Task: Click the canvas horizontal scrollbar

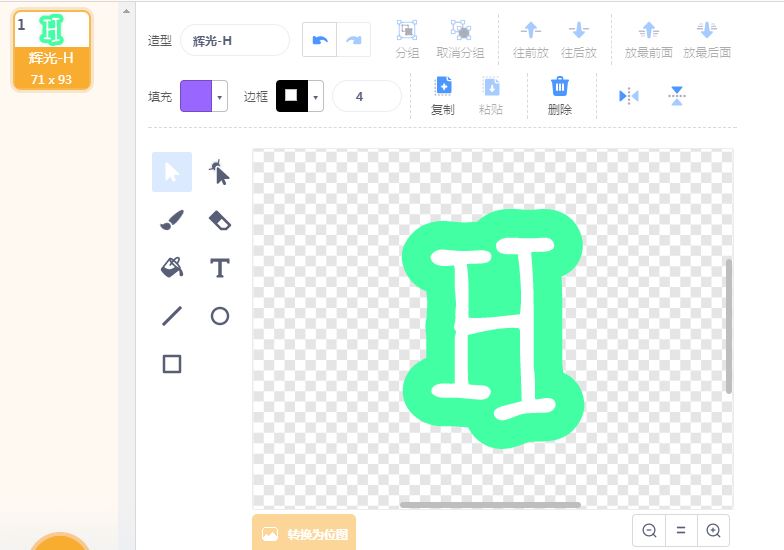Action: (490, 504)
